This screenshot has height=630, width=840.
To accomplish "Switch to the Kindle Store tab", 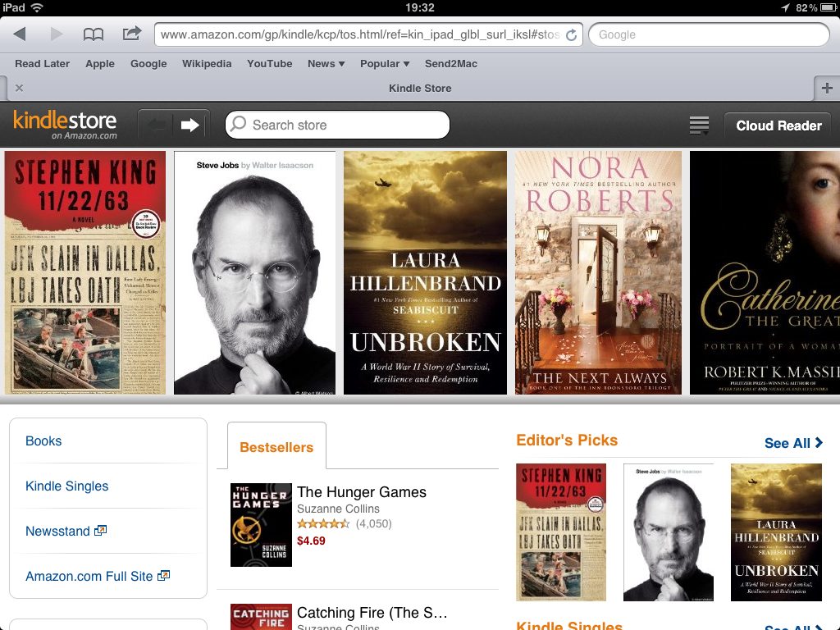I will click(x=420, y=88).
